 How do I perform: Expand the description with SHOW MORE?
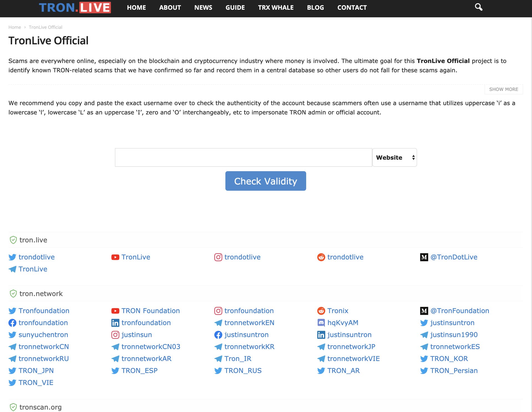click(x=503, y=89)
